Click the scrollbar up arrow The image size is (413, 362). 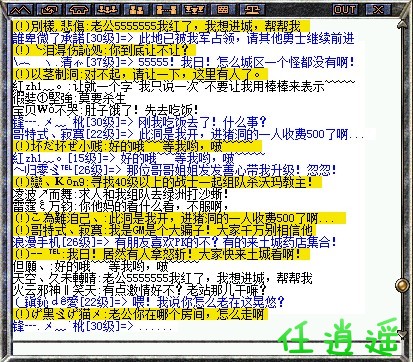[x=403, y=24]
